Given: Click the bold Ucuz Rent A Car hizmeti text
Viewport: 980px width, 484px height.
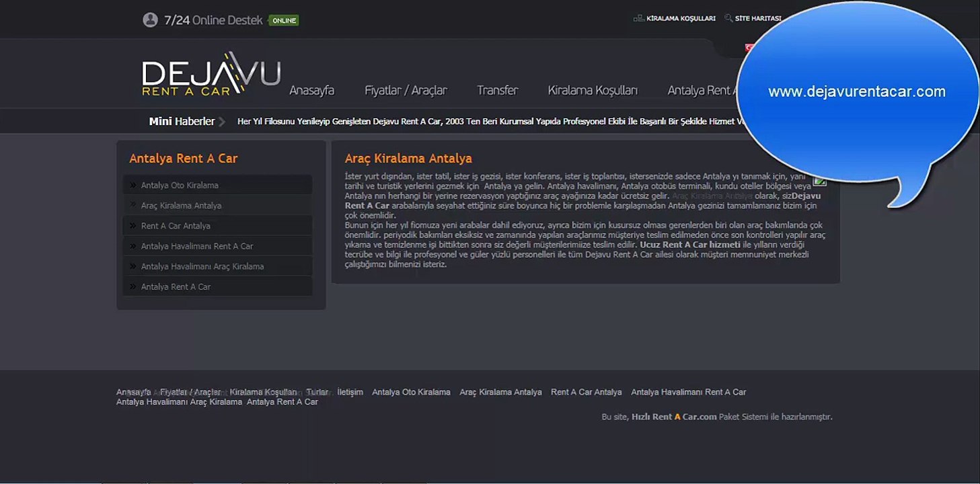Looking at the screenshot, I should 690,245.
